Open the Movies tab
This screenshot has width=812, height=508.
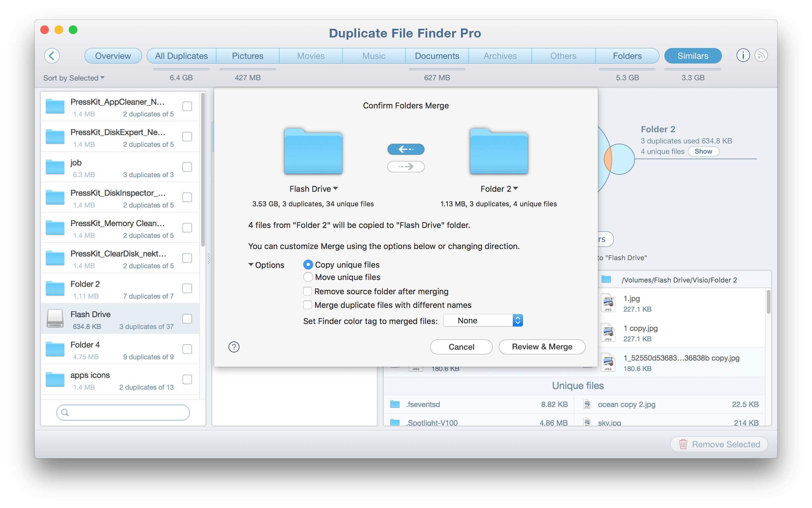click(x=311, y=56)
